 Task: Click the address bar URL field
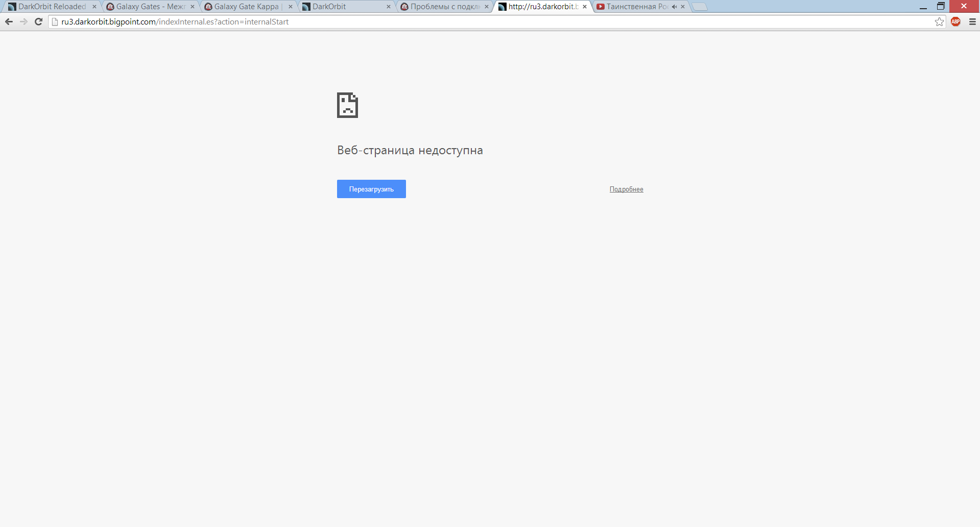click(x=460, y=21)
